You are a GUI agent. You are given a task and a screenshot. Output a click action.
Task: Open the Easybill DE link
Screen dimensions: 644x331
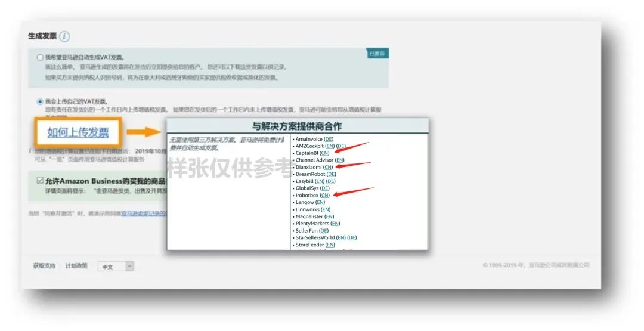pyautogui.click(x=330, y=181)
